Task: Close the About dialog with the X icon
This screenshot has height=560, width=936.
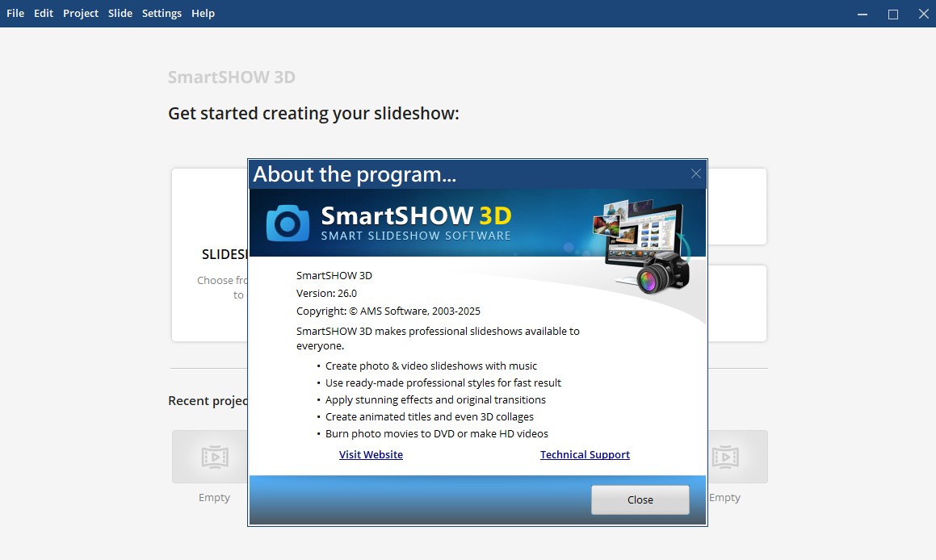Action: [696, 173]
